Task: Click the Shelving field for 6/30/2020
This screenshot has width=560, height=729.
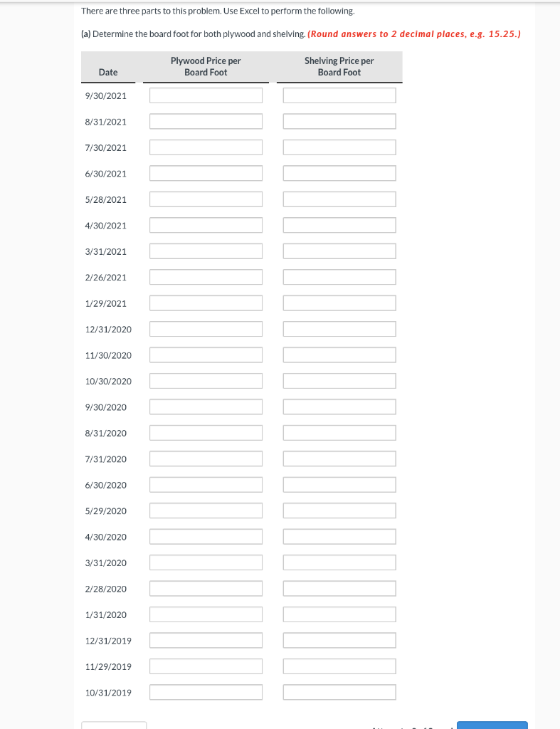Action: point(339,484)
